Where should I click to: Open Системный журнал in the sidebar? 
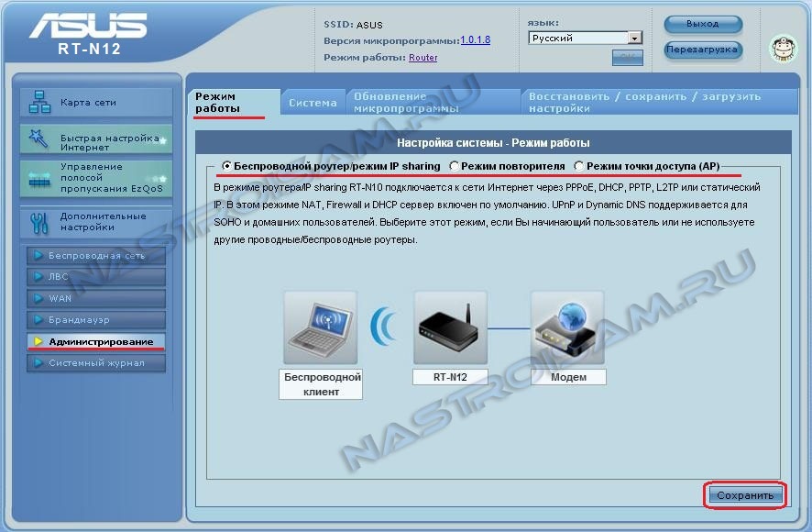tap(95, 363)
